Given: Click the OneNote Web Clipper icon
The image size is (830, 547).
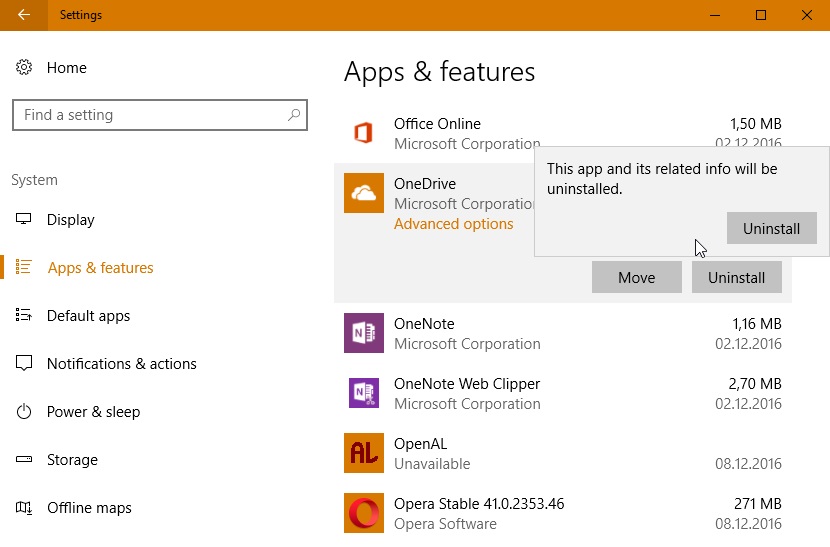Looking at the screenshot, I should [364, 393].
